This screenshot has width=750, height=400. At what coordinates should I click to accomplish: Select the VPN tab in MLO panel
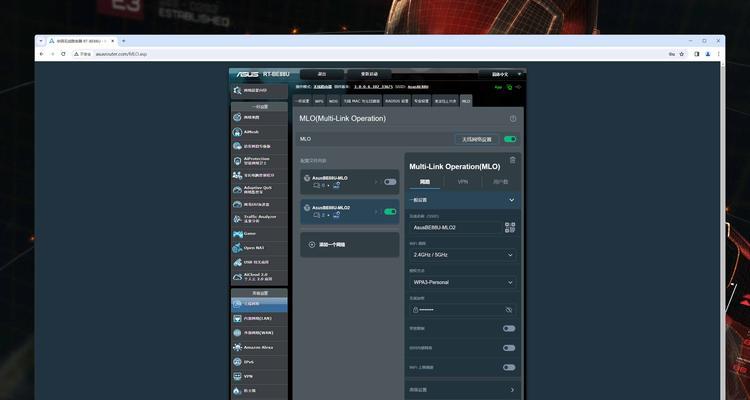tap(463, 182)
